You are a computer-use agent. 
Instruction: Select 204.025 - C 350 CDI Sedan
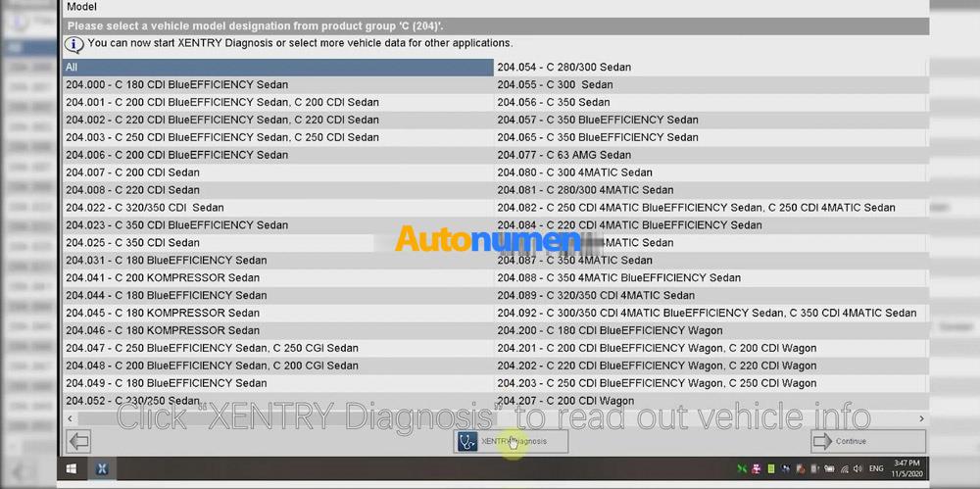[x=278, y=242]
